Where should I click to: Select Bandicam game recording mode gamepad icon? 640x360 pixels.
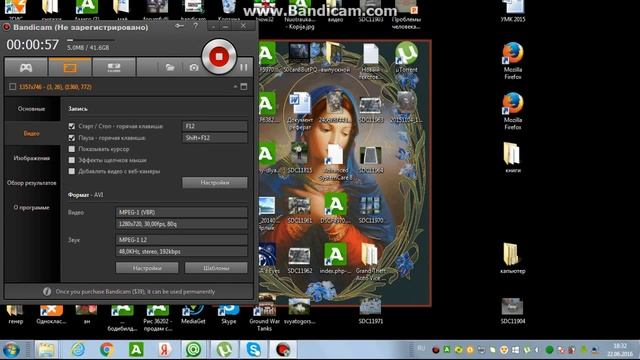click(26, 67)
